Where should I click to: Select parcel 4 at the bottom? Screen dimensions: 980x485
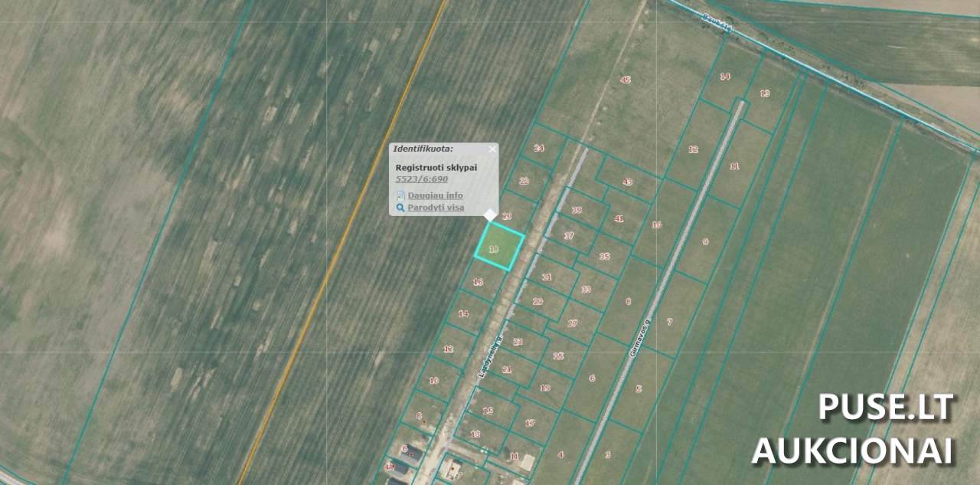[560, 455]
